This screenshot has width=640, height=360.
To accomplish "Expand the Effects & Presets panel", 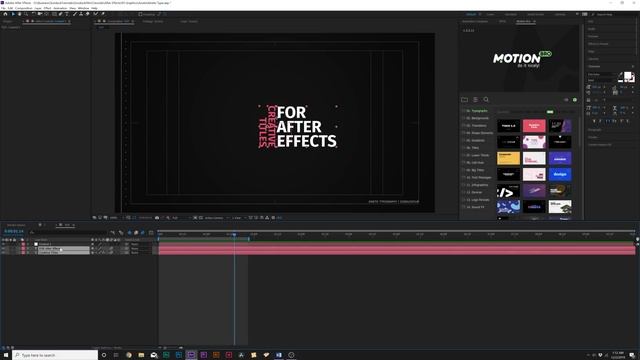I will [x=598, y=44].
